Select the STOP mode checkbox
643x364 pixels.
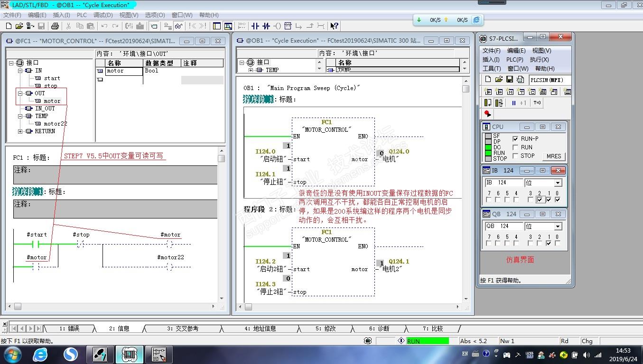point(516,156)
